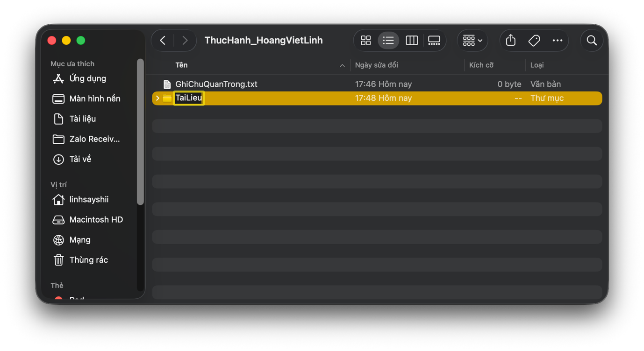Sort by Kích cỡ column

point(481,65)
